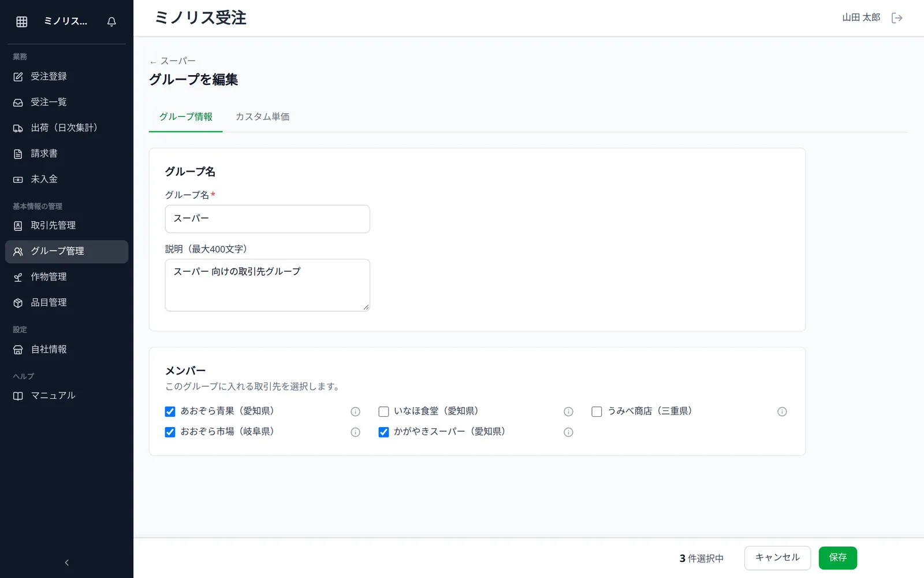This screenshot has width=924, height=578.
Task: Show info for かがやきスーパー（愛知県）
Action: [x=568, y=432]
